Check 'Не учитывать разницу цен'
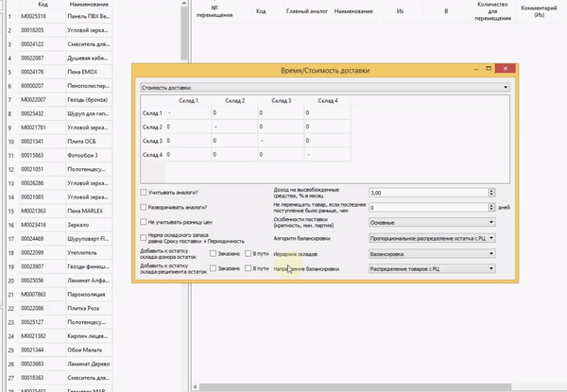This screenshot has height=392, width=567. coord(144,222)
